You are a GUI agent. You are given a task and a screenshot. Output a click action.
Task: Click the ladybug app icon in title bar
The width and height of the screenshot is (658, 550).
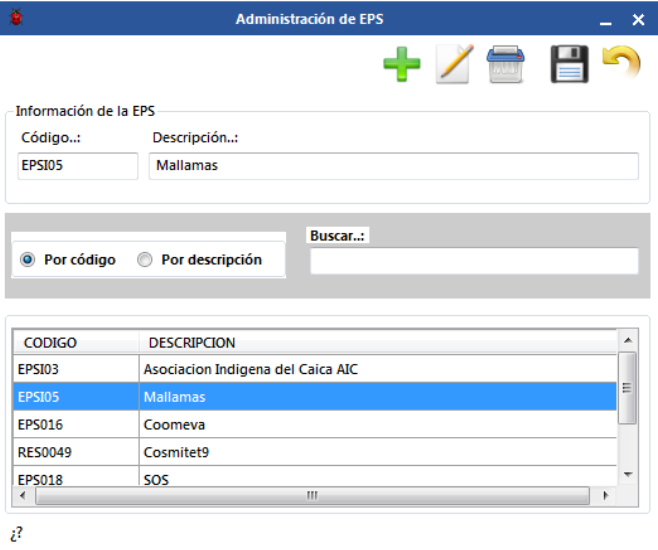[17, 18]
